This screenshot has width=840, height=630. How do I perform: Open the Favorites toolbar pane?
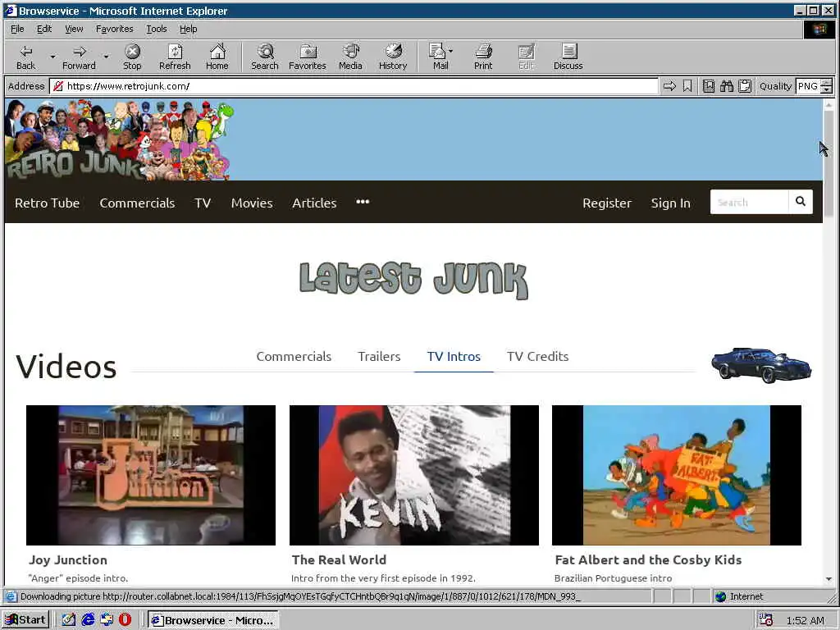[x=308, y=57]
